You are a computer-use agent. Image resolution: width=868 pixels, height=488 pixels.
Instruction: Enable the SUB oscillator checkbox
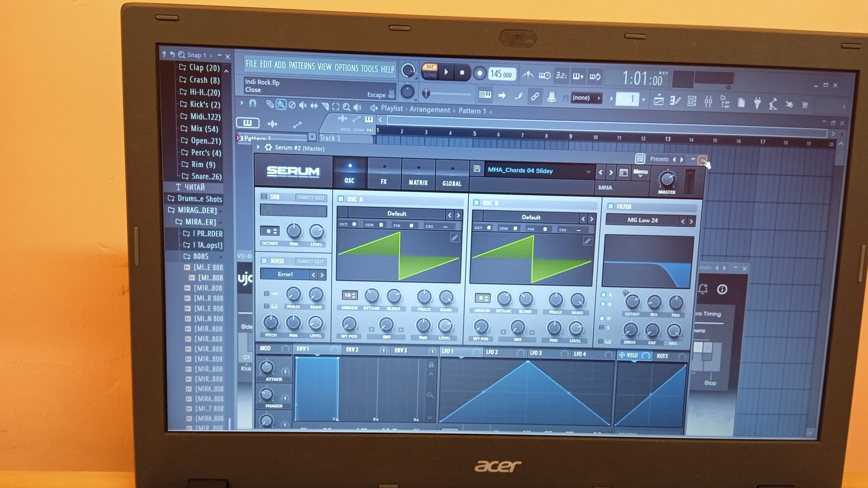tap(264, 197)
